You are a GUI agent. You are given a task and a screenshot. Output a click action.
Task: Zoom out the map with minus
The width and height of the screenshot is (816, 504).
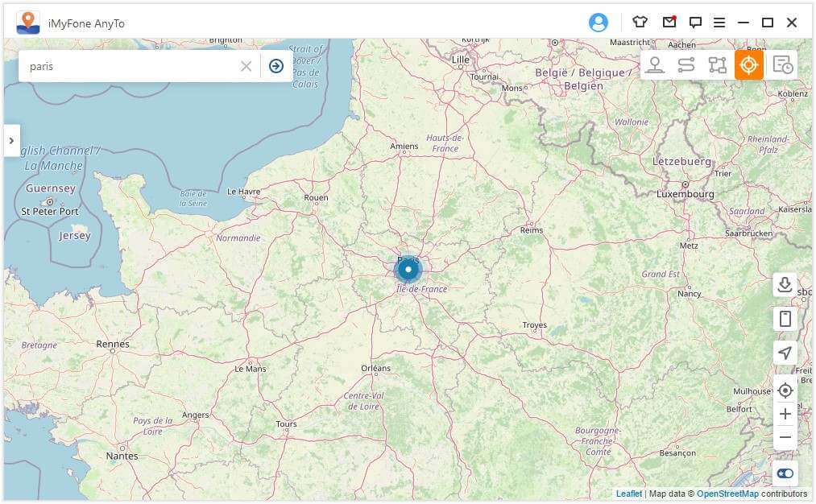[785, 437]
